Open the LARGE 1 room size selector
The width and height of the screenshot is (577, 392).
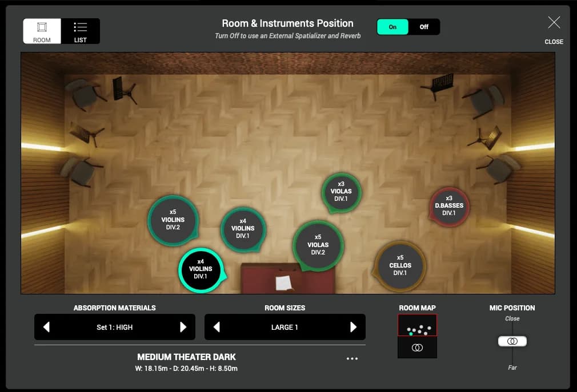click(x=285, y=328)
